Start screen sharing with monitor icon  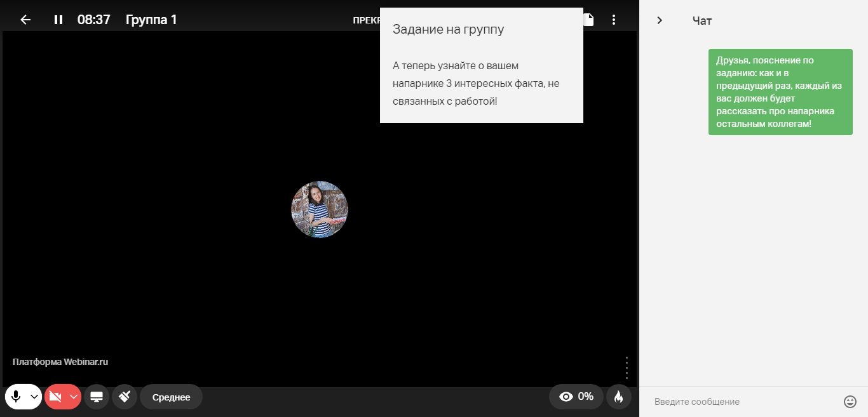(97, 397)
